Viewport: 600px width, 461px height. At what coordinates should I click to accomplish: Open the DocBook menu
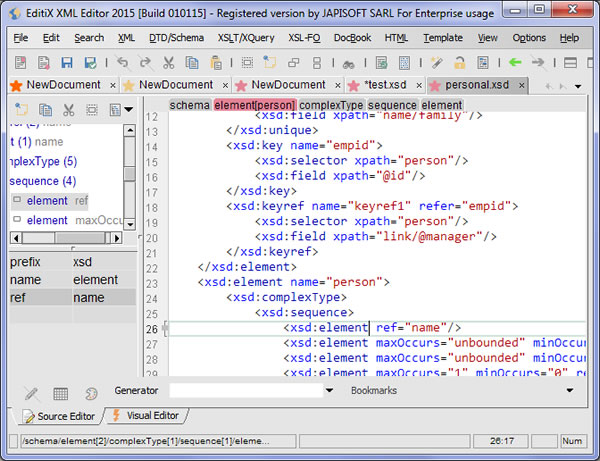(352, 38)
